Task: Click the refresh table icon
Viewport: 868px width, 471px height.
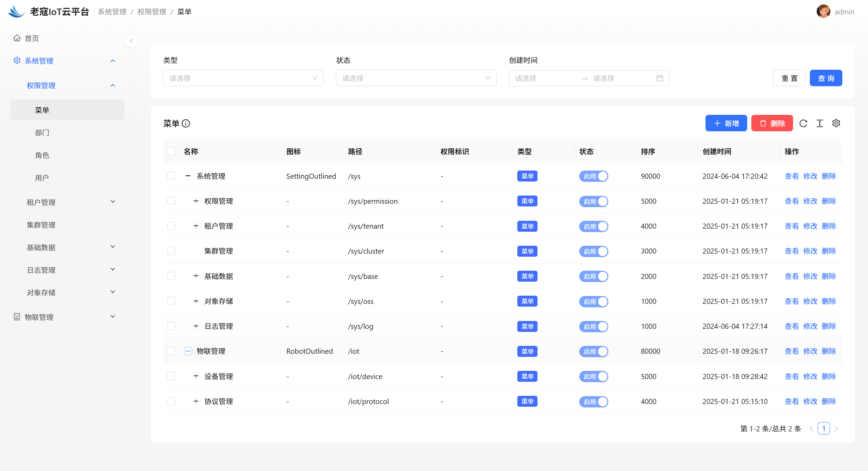Action: pos(803,123)
